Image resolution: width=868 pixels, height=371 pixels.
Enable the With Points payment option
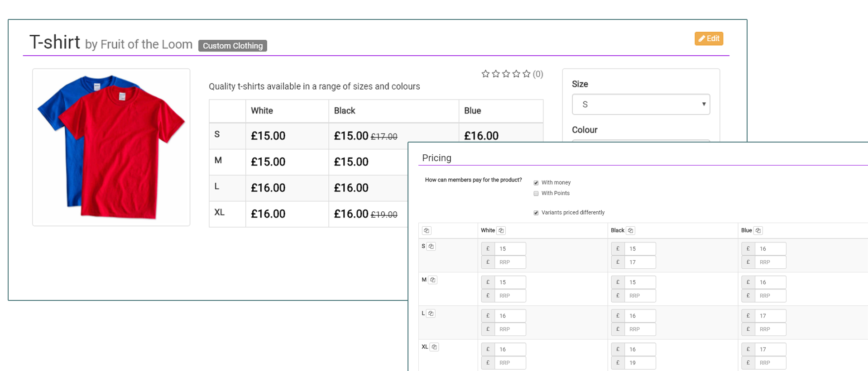536,194
